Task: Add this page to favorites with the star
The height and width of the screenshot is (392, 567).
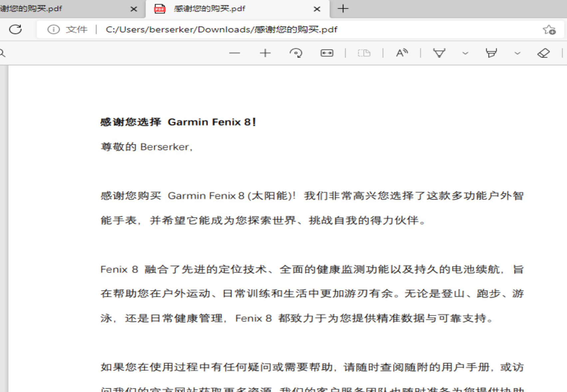Action: click(x=549, y=30)
